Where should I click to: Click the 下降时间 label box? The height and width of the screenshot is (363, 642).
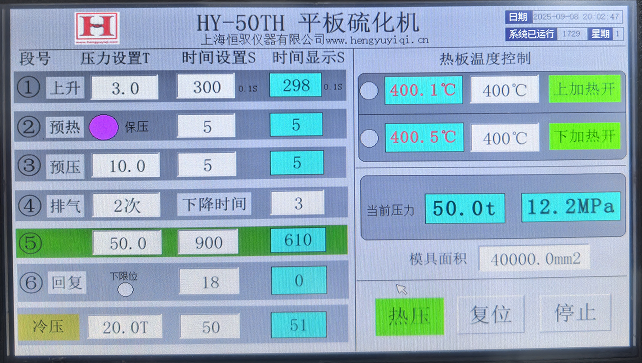(x=214, y=204)
